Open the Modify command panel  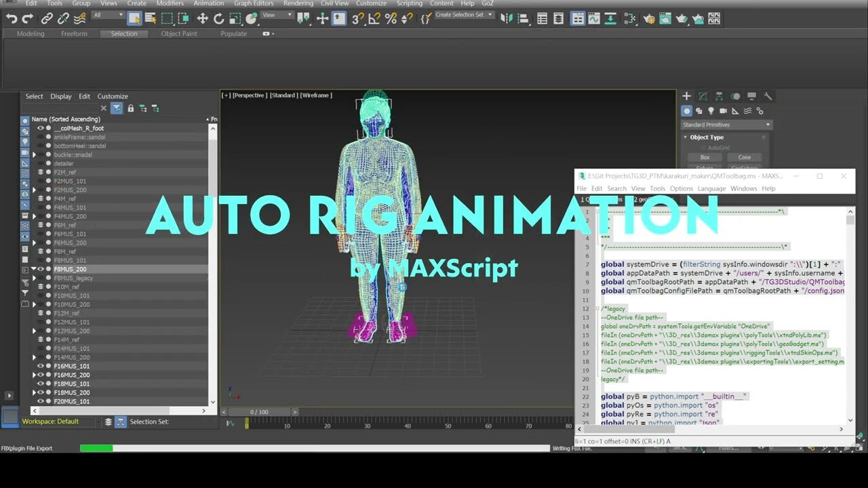[x=702, y=96]
